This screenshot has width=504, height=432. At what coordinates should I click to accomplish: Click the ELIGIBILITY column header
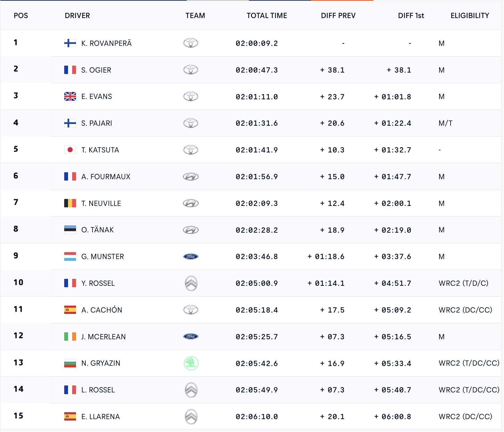tap(470, 16)
